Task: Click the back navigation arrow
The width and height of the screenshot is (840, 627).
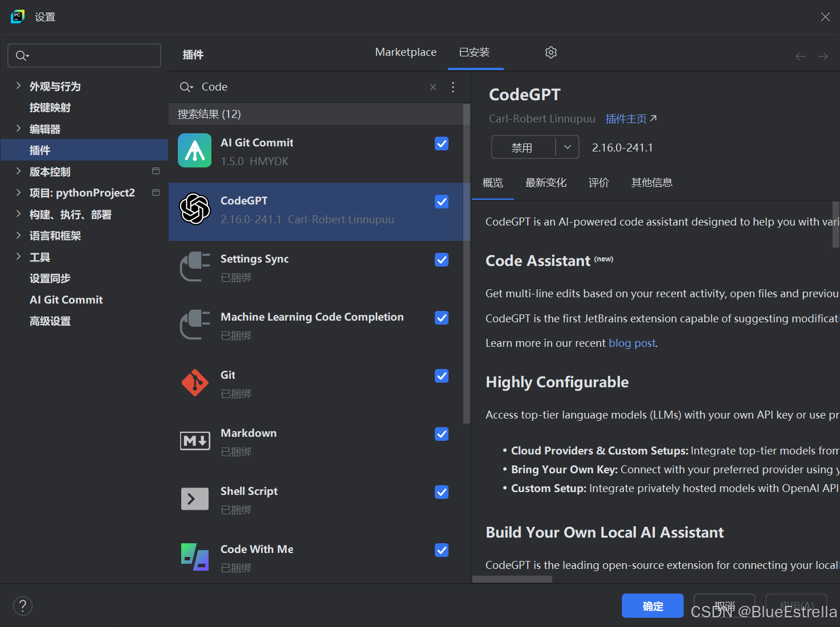Action: [801, 56]
